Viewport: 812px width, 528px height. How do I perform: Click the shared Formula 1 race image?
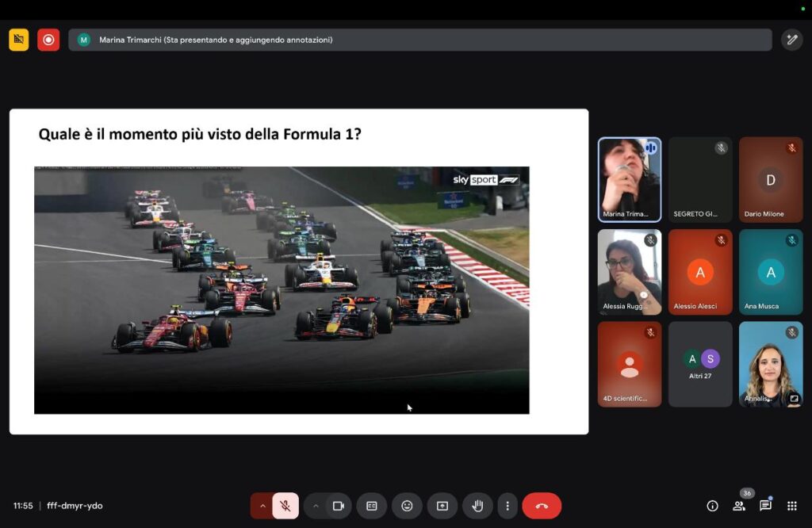282,290
